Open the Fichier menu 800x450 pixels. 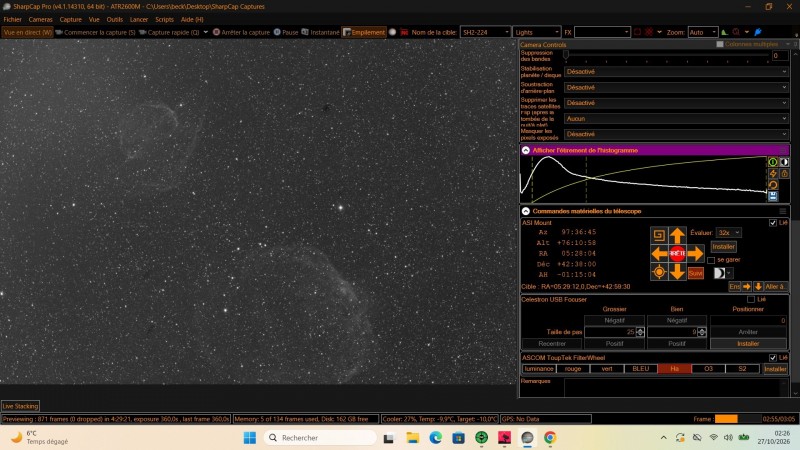[13, 19]
